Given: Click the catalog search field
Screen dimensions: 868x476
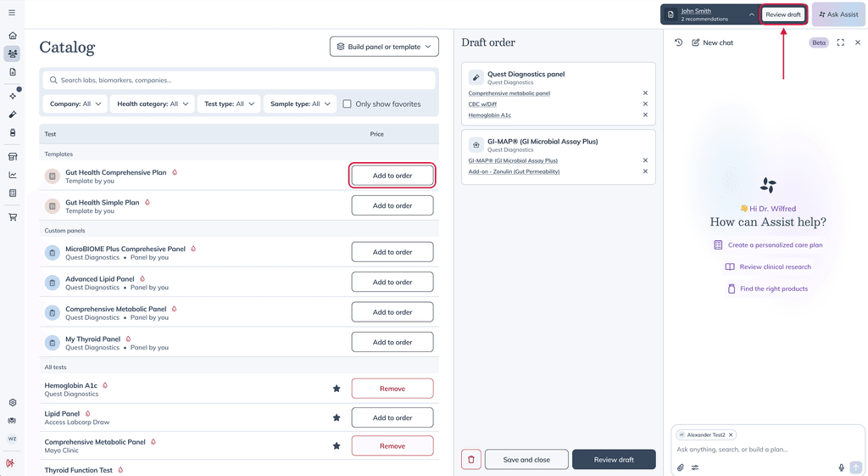Looking at the screenshot, I should (239, 81).
